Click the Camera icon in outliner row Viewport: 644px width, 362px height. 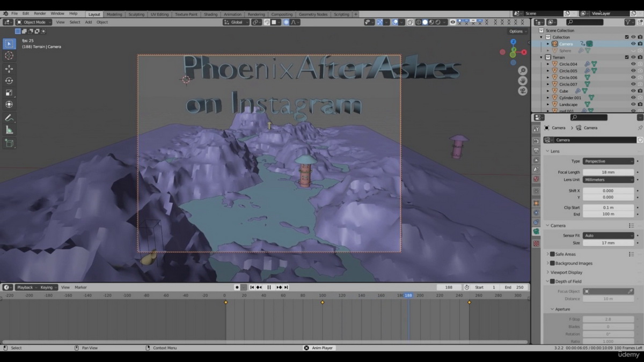click(x=555, y=44)
